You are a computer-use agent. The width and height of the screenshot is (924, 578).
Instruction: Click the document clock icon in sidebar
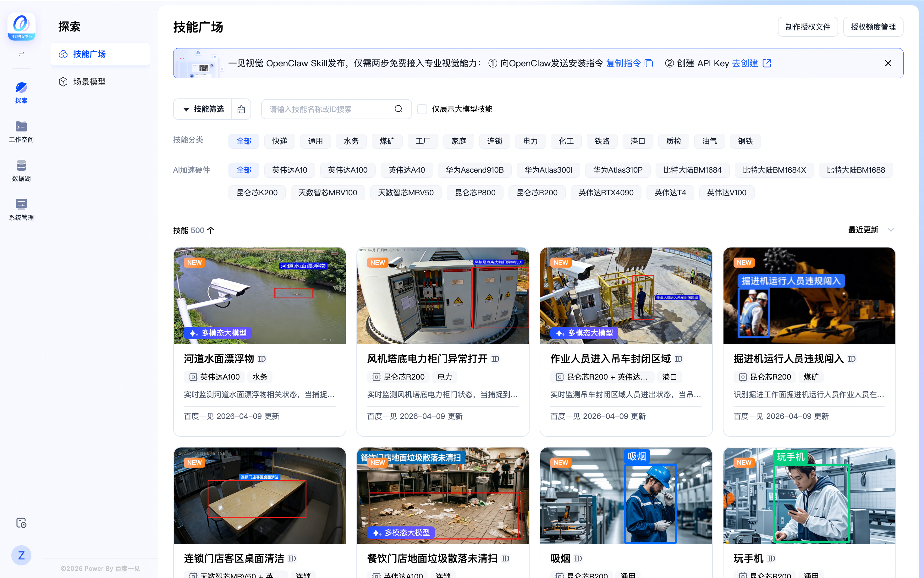click(x=21, y=523)
